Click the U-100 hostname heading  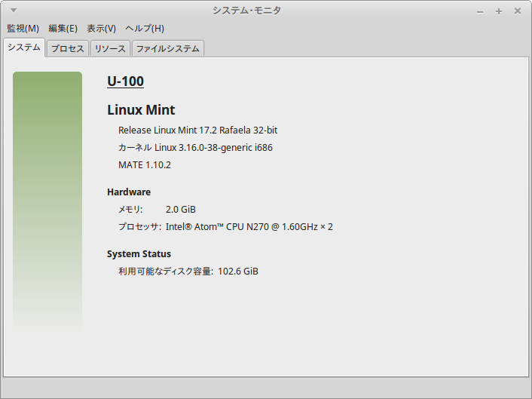[x=126, y=81]
